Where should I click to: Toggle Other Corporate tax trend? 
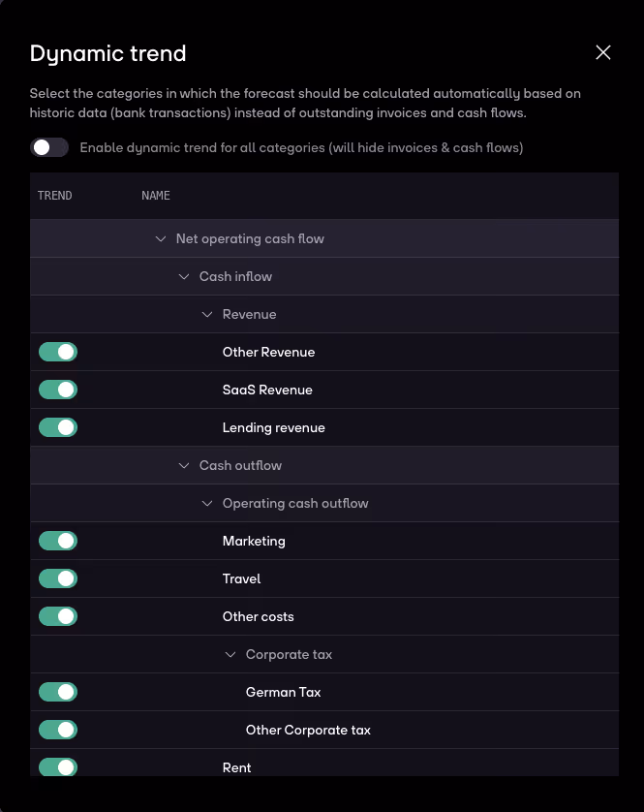(58, 730)
